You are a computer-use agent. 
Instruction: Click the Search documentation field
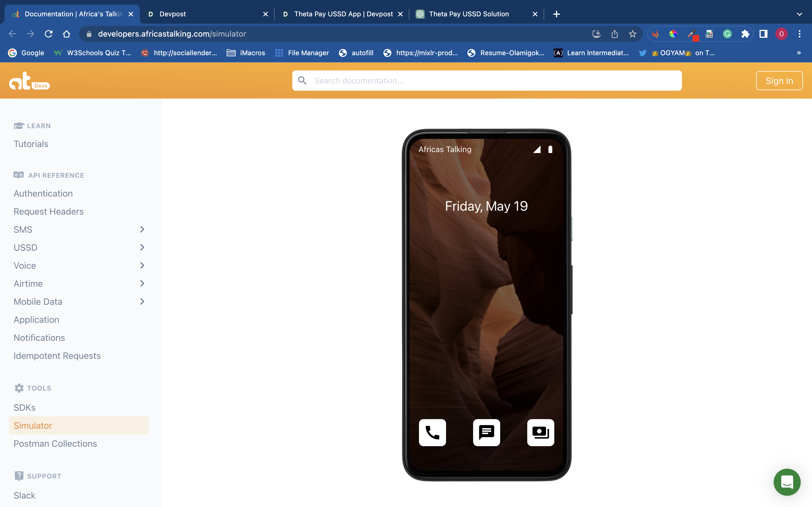click(487, 81)
